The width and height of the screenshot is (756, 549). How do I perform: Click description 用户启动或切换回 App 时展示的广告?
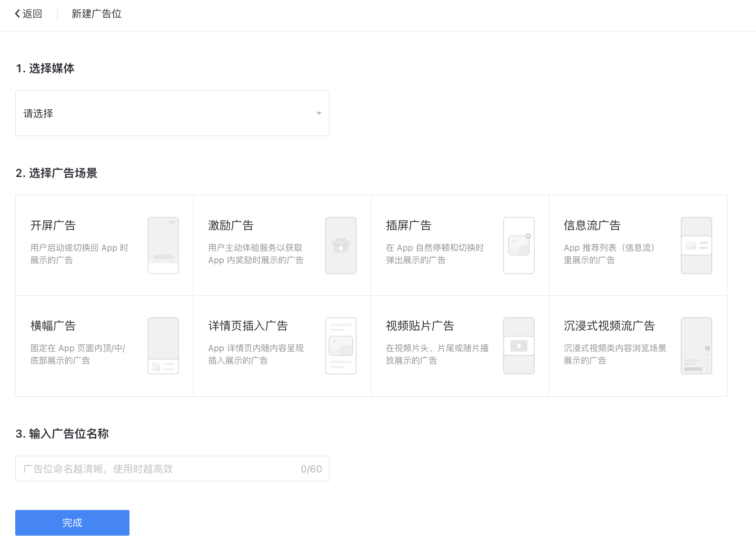tap(79, 254)
